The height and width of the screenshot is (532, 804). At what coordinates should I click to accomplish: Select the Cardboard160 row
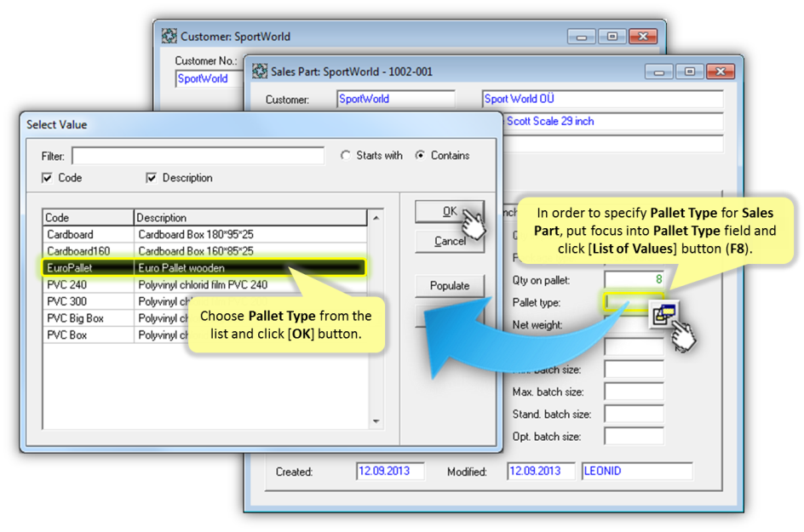pyautogui.click(x=204, y=251)
